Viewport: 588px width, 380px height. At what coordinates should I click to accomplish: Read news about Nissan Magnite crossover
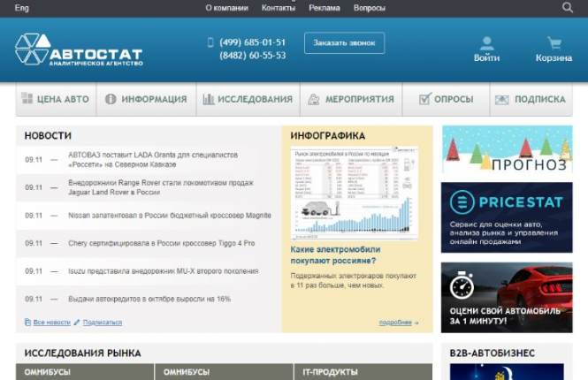[169, 216]
